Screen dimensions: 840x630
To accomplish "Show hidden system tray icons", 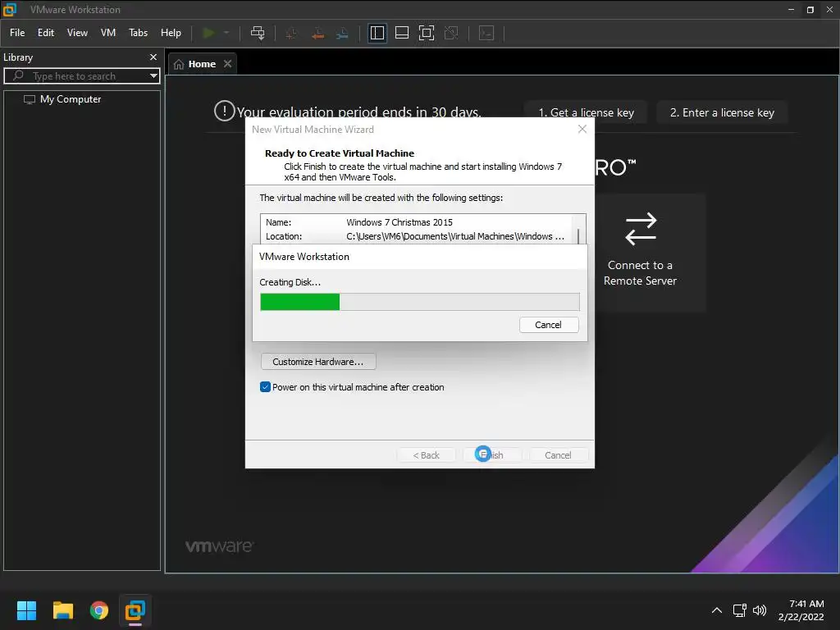I will click(717, 610).
